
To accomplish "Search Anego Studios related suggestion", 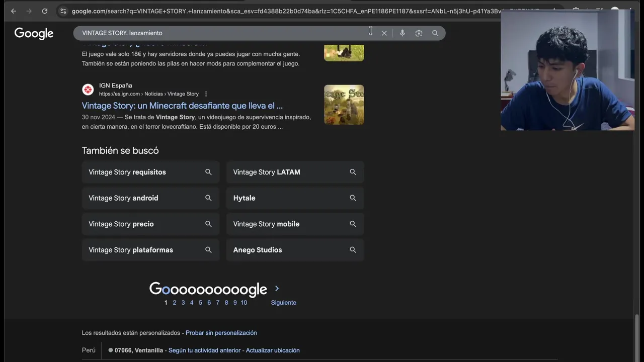I will click(295, 250).
